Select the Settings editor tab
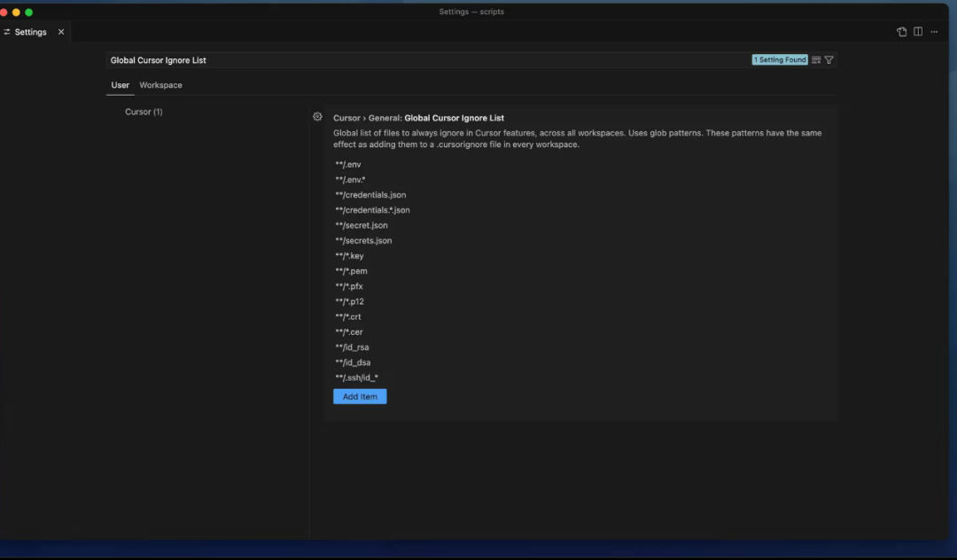 (30, 32)
